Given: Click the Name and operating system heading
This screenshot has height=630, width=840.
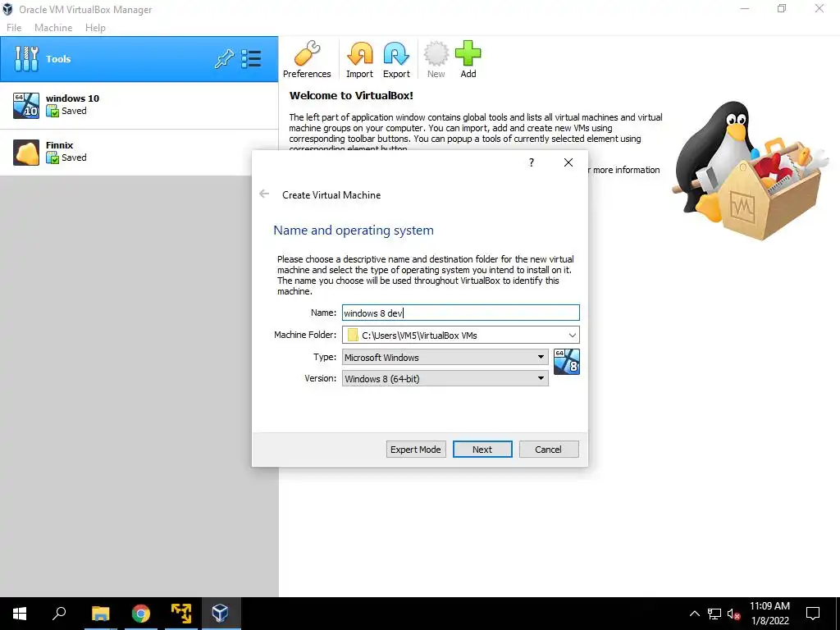Looking at the screenshot, I should 354,231.
